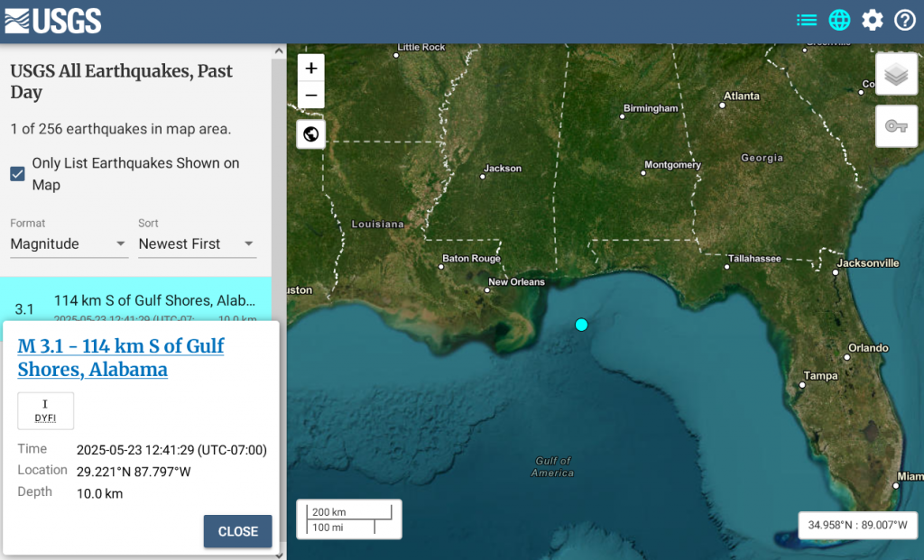The height and width of the screenshot is (560, 924).
Task: Open the map legend key icon
Action: coord(896,126)
